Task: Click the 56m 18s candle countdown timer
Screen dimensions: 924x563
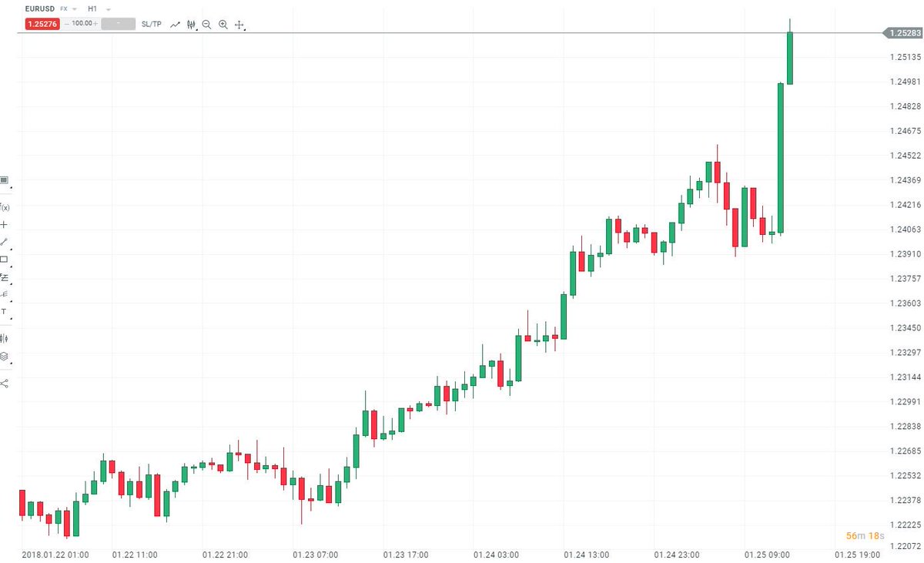Action: tap(865, 535)
